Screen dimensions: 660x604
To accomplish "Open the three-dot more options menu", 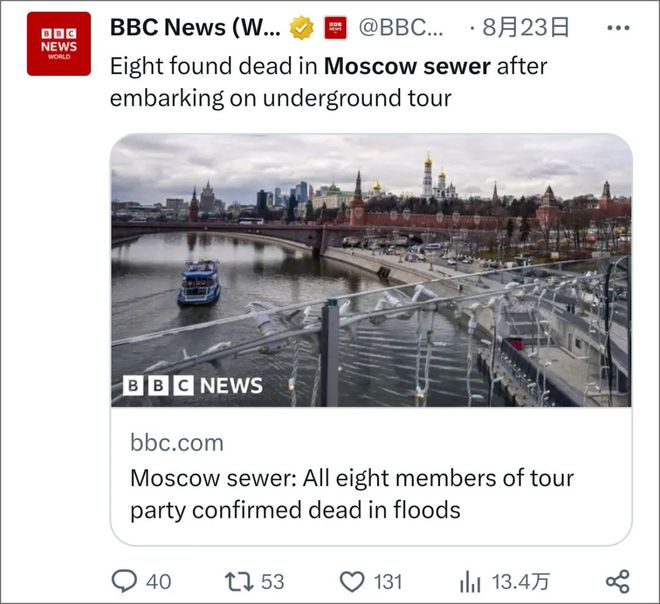I will 618,28.
